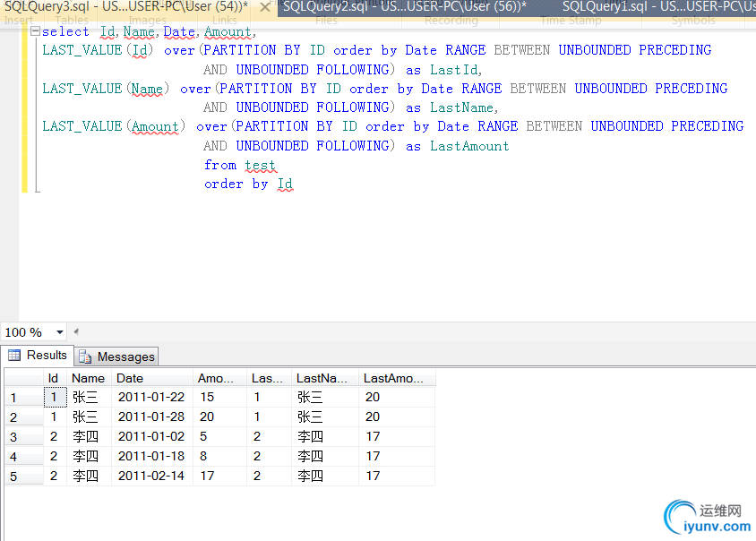The height and width of the screenshot is (541, 756).
Task: Click the date cell 2011-01-02
Action: coord(151,436)
